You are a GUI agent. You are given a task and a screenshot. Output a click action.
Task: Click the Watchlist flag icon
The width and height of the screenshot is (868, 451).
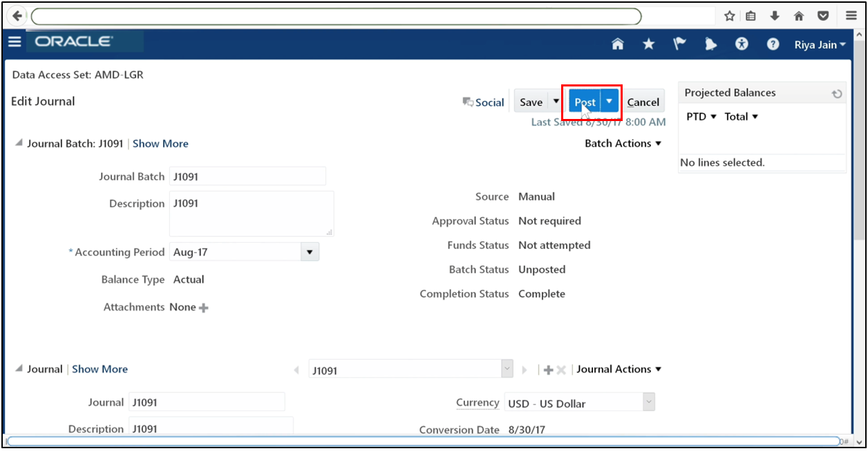point(679,44)
